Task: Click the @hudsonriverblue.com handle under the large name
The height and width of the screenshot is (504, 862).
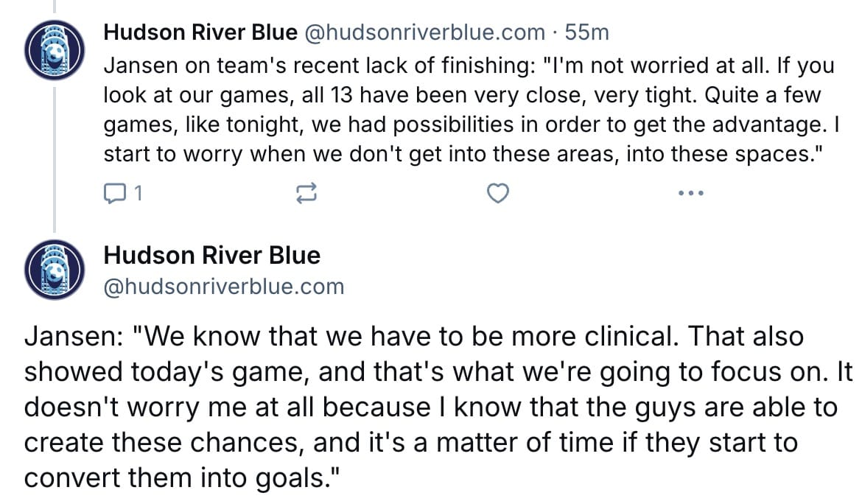Action: point(224,287)
